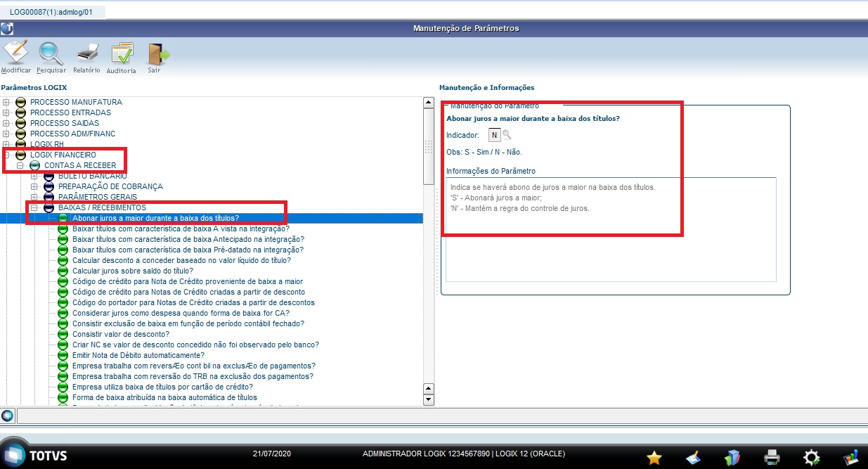The width and height of the screenshot is (868, 469).
Task: Open the Relatório printer tool
Action: [x=86, y=53]
